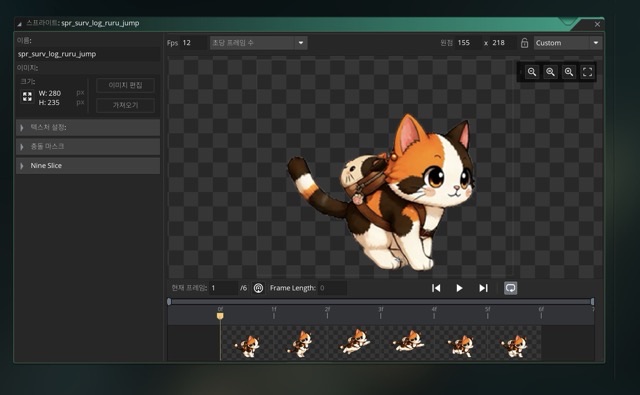Image resolution: width=640 pixels, height=395 pixels.
Task: Click the 1f tick on the timeline ruler
Action: (274, 313)
